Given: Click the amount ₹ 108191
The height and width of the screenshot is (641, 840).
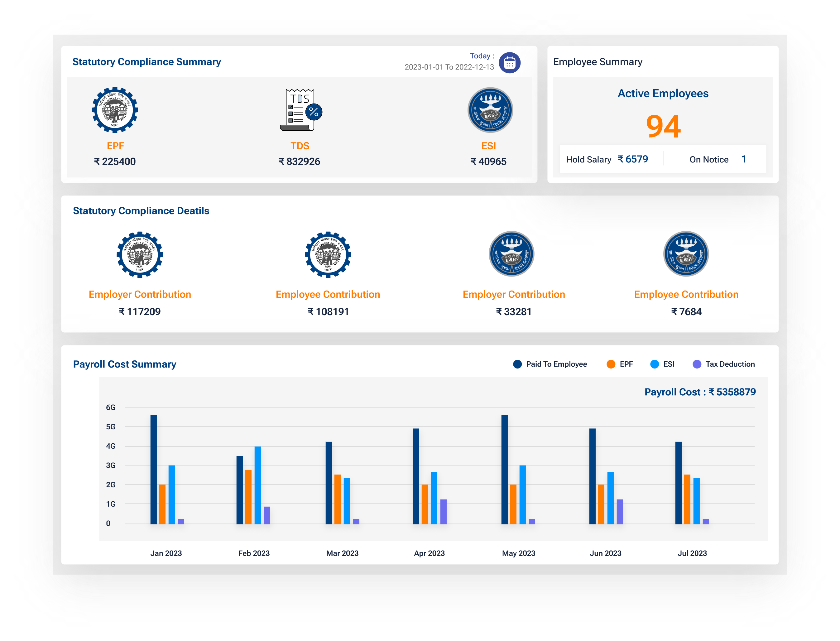Looking at the screenshot, I should [x=328, y=312].
